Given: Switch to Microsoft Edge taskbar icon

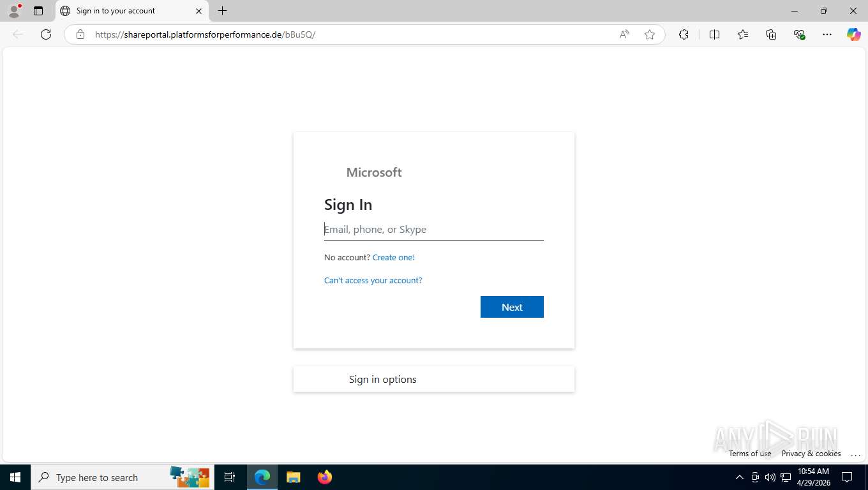Looking at the screenshot, I should tap(262, 477).
